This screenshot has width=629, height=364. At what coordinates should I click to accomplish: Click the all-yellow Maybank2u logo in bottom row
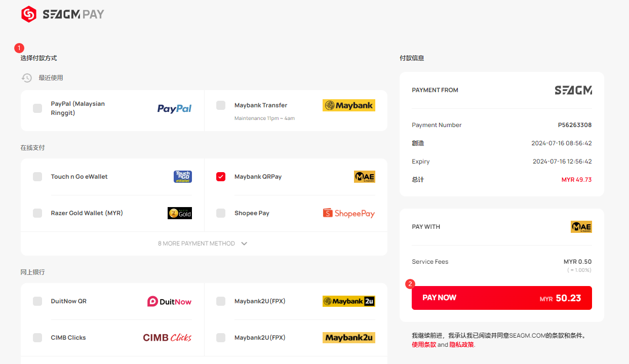[349, 338]
